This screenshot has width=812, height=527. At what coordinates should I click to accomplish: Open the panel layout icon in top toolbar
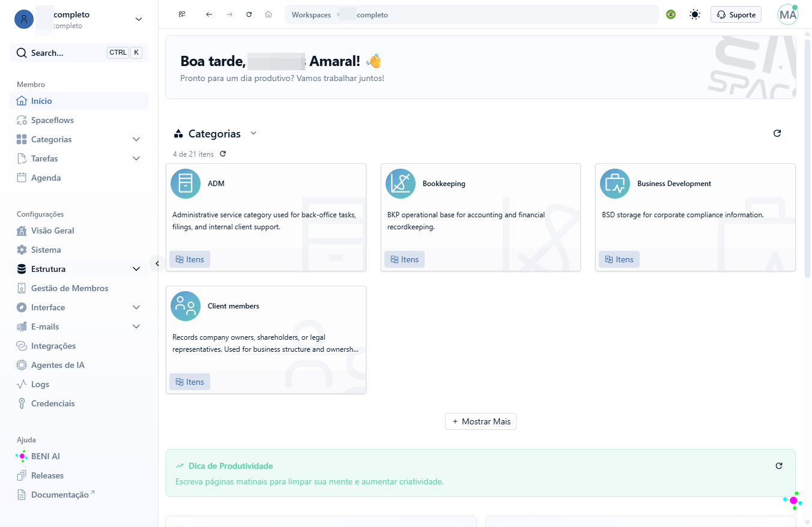point(182,14)
